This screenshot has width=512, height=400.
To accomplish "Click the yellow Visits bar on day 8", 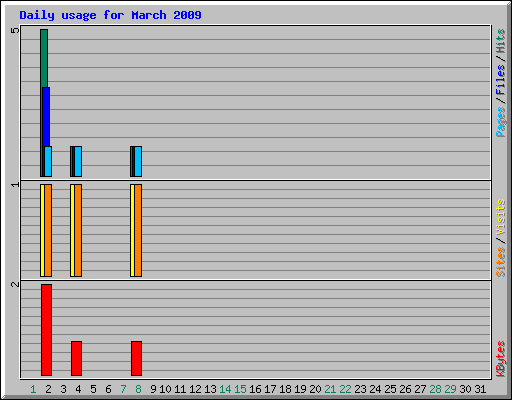I will point(132,230).
